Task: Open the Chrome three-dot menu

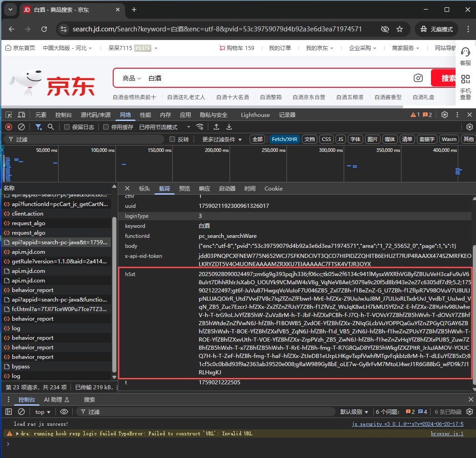Action: coord(468,29)
